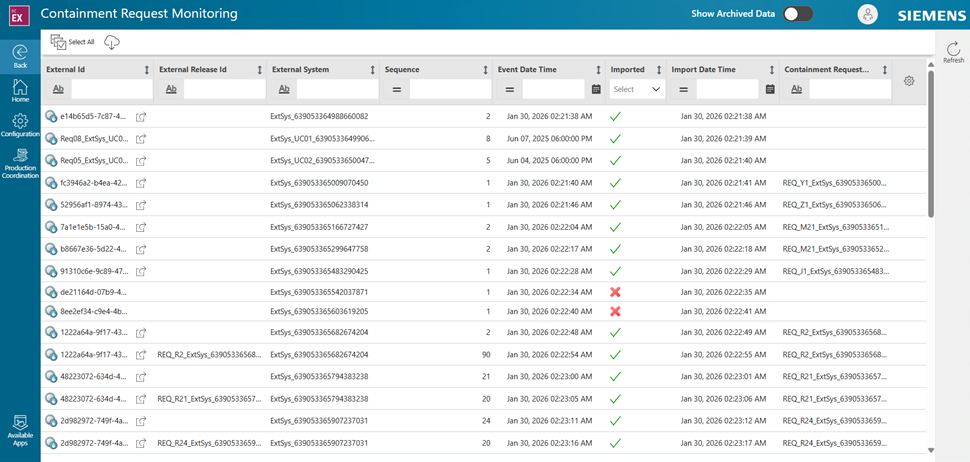The image size is (970, 462).
Task: Go to Home from sidebar
Action: click(20, 90)
